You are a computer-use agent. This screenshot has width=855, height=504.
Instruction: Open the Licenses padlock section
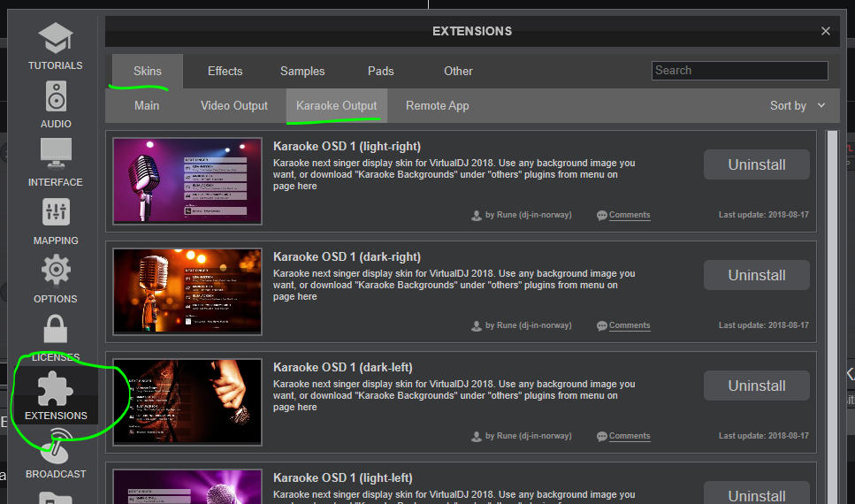coord(56,338)
